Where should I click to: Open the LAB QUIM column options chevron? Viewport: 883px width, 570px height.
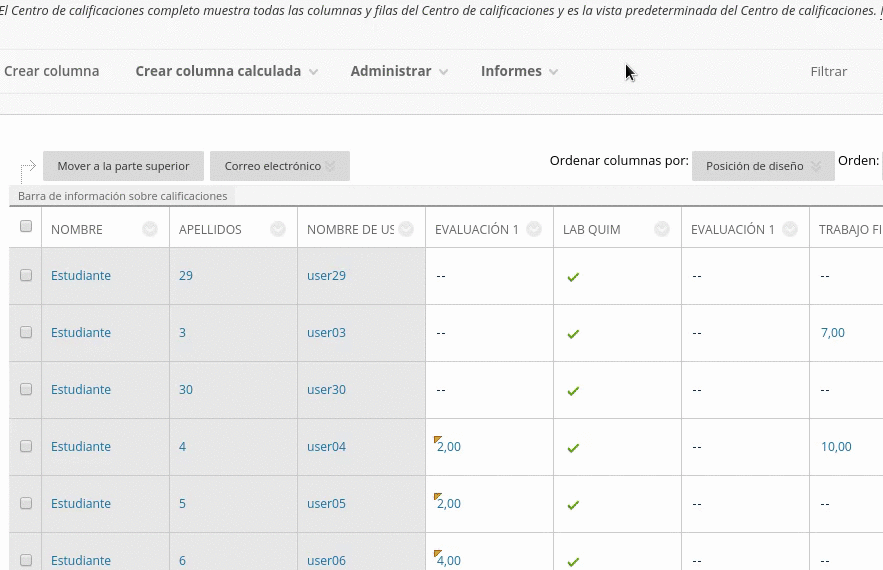pyautogui.click(x=662, y=230)
